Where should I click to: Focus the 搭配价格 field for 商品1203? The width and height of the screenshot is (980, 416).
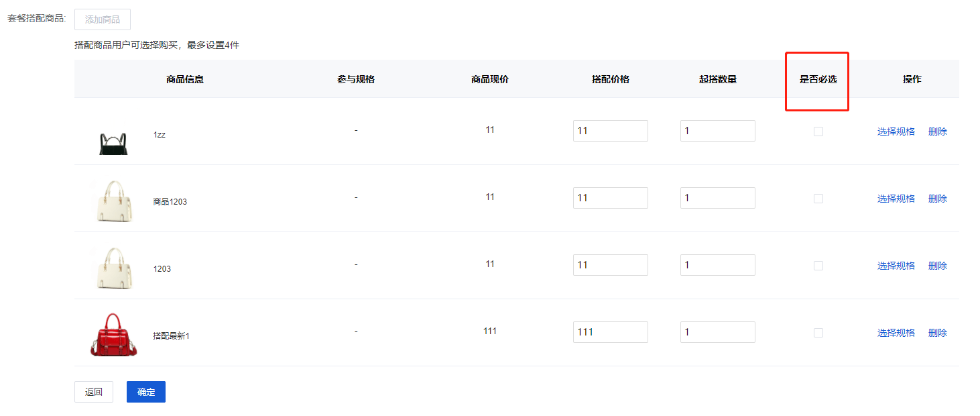611,198
